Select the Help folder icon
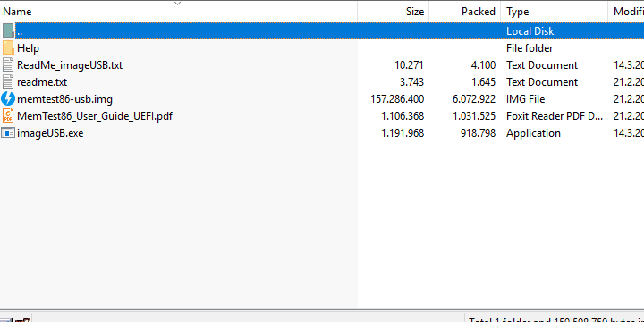The image size is (644, 322). point(8,48)
